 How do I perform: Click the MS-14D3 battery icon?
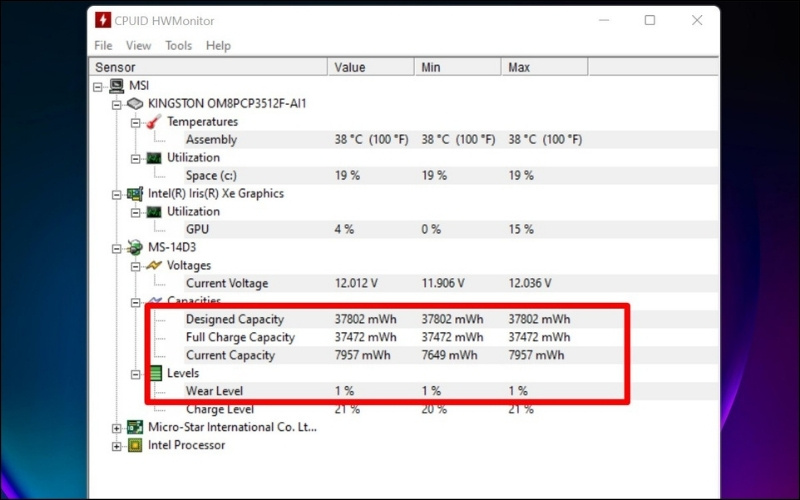[x=135, y=247]
